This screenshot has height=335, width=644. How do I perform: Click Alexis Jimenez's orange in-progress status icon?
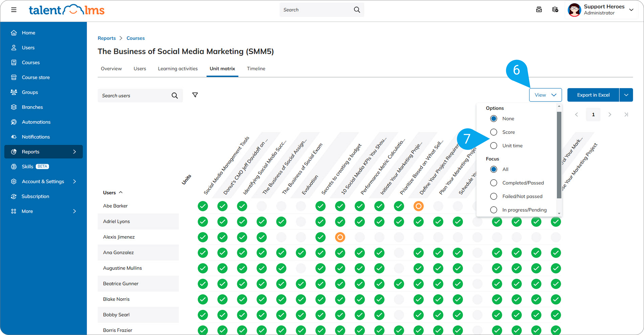(x=340, y=237)
